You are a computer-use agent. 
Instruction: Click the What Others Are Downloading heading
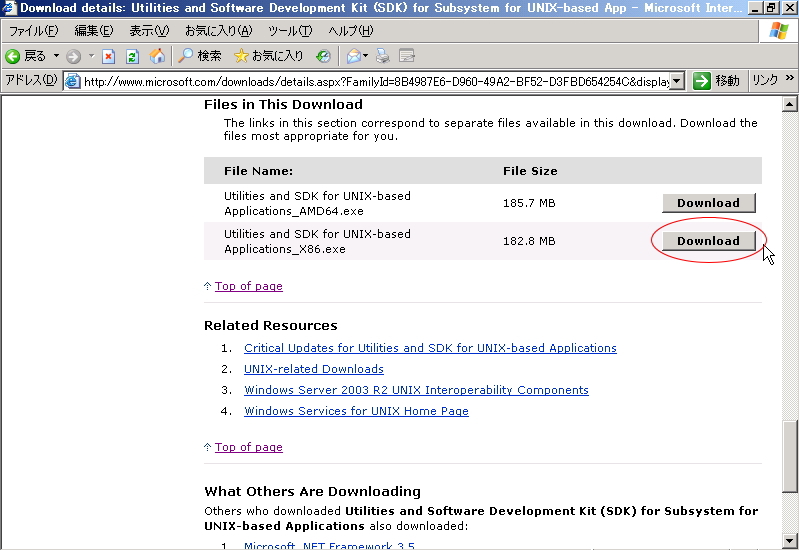(312, 491)
